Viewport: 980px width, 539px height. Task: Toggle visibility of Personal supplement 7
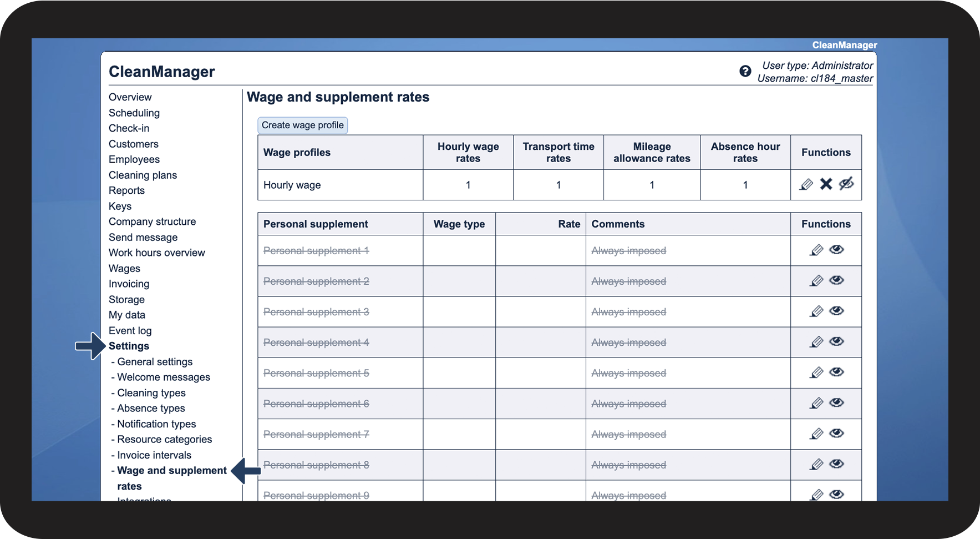point(836,433)
